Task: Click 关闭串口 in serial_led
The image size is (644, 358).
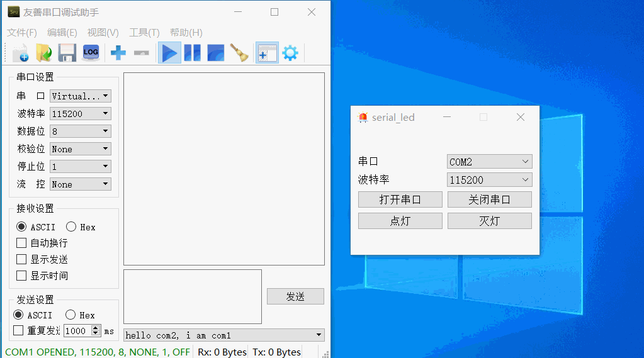Action: (490, 199)
